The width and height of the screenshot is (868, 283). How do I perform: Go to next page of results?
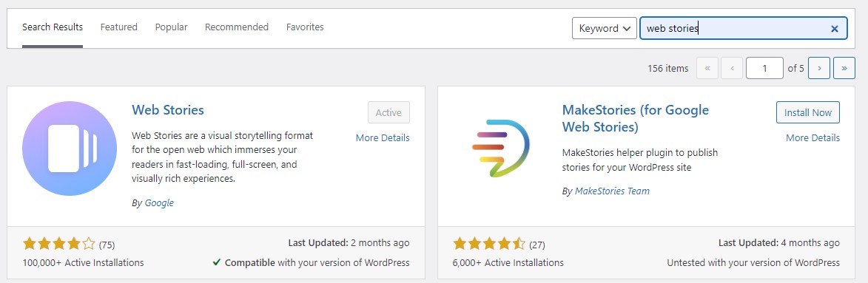(818, 68)
